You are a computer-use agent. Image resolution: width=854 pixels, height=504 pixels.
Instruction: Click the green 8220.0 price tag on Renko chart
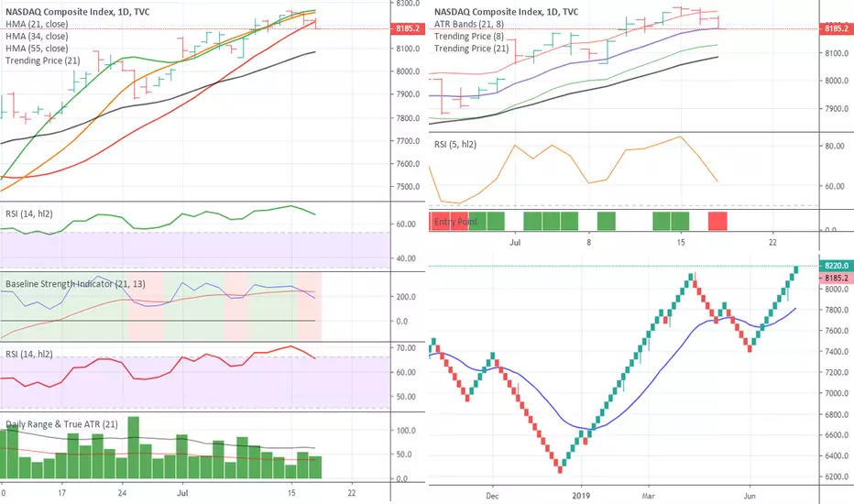point(836,266)
